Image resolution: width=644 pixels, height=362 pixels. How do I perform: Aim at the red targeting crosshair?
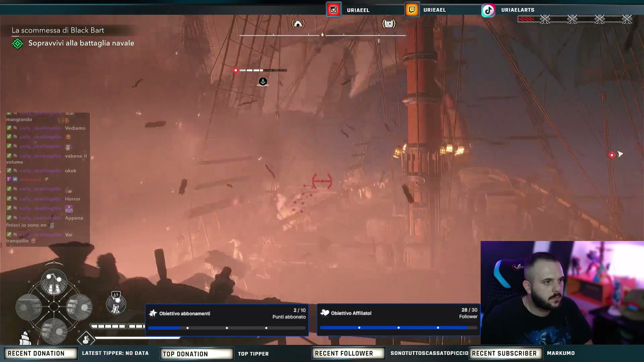322,181
